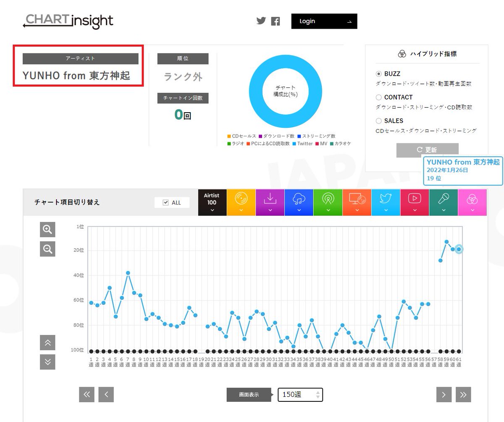The image size is (504, 422).
Task: Select the purple download chart tab
Action: pos(270,203)
